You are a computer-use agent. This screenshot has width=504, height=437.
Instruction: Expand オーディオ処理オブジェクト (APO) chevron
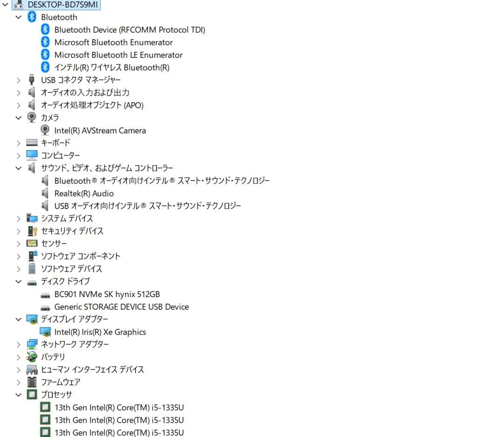pos(18,105)
